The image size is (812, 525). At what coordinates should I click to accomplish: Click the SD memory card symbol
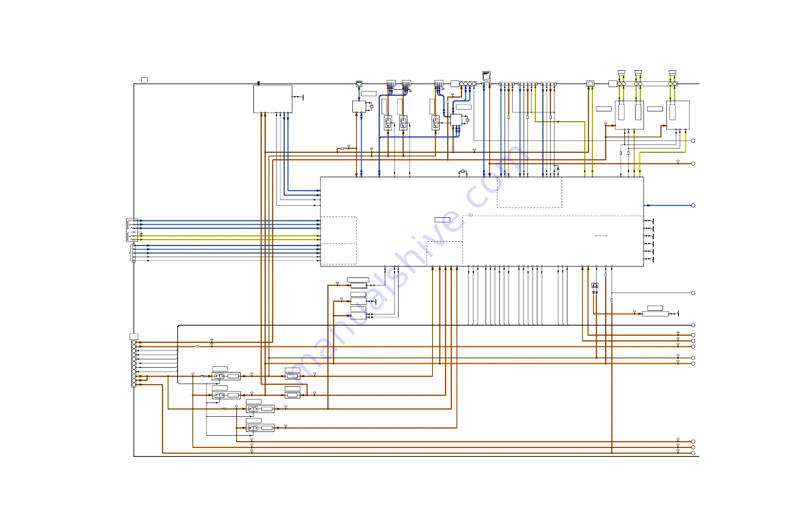pyautogui.click(x=486, y=76)
